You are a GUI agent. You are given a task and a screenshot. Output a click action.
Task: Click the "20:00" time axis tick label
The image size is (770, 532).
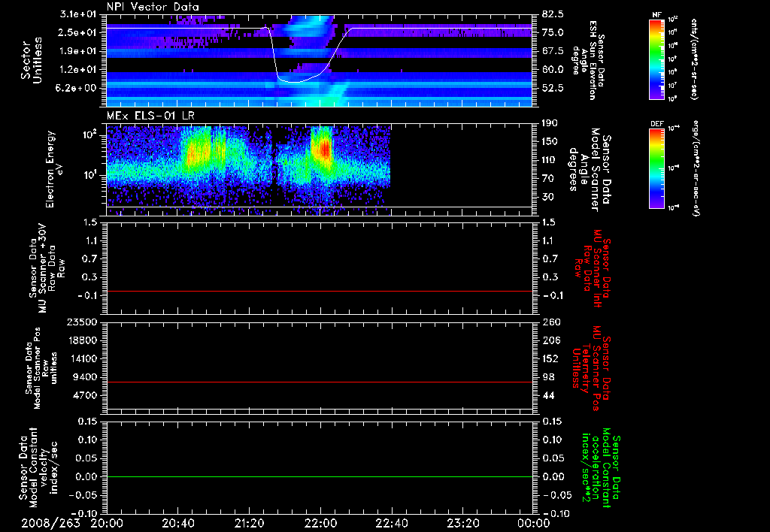(x=108, y=523)
